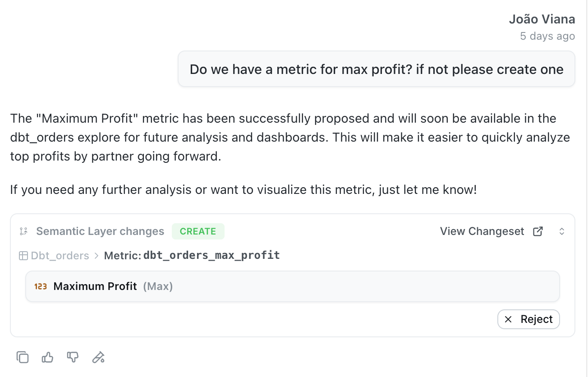Image resolution: width=588 pixels, height=377 pixels.
Task: Click the green CREATE badge
Action: click(x=198, y=231)
